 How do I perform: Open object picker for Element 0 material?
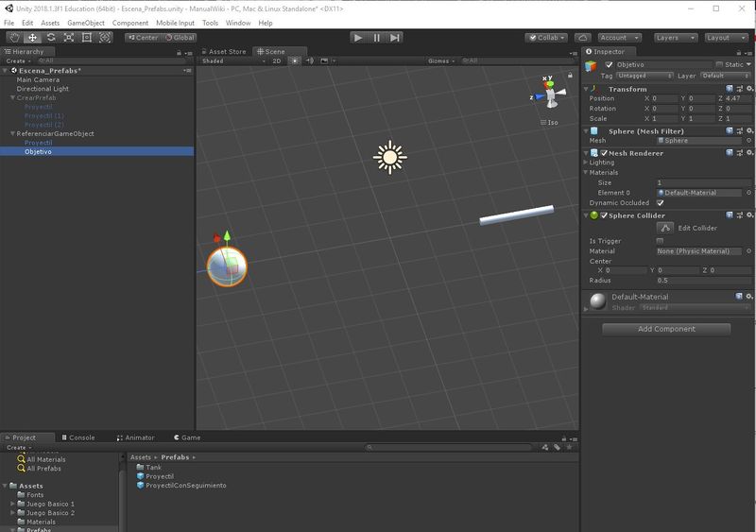pyautogui.click(x=748, y=193)
